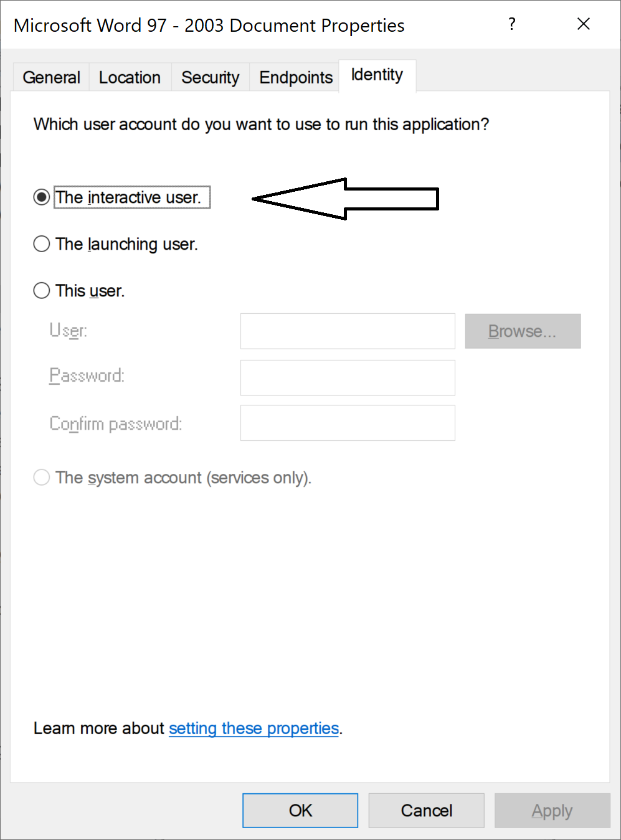
Task: Click the Apply button
Action: point(552,810)
